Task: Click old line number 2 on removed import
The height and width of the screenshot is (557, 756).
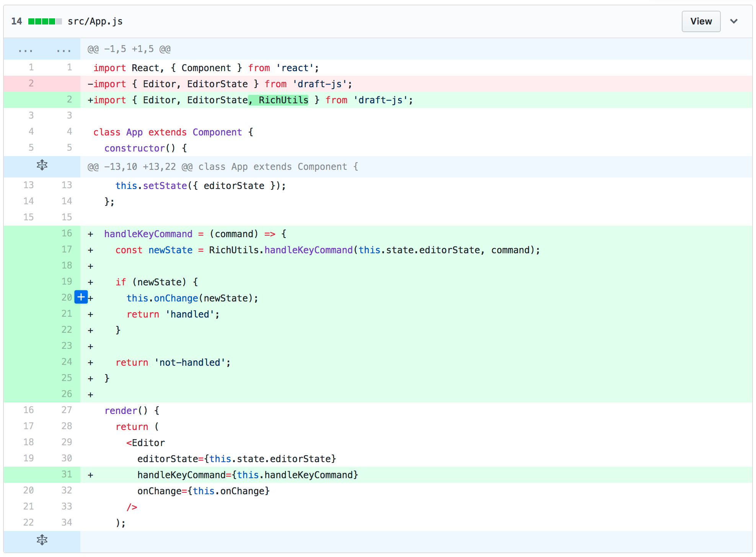Action: tap(31, 84)
